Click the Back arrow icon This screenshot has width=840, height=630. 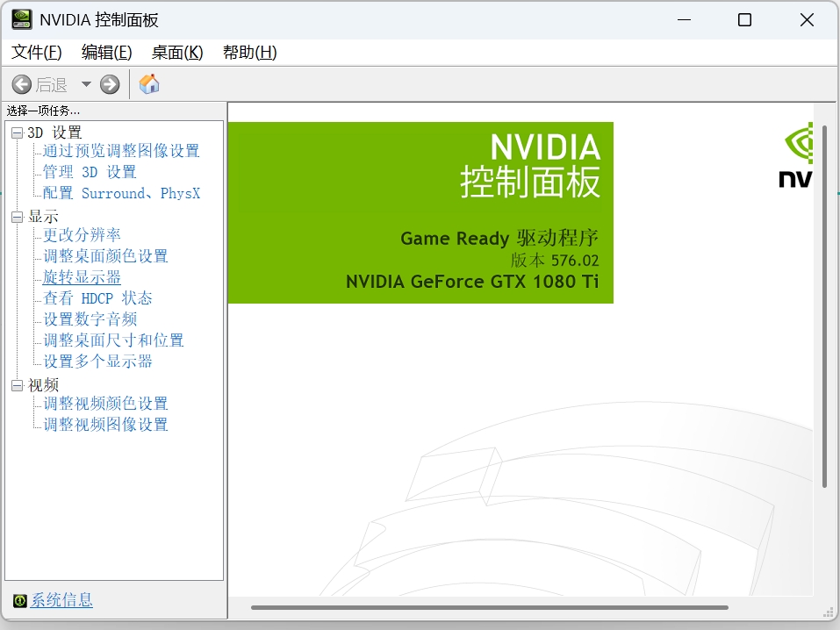(22, 84)
